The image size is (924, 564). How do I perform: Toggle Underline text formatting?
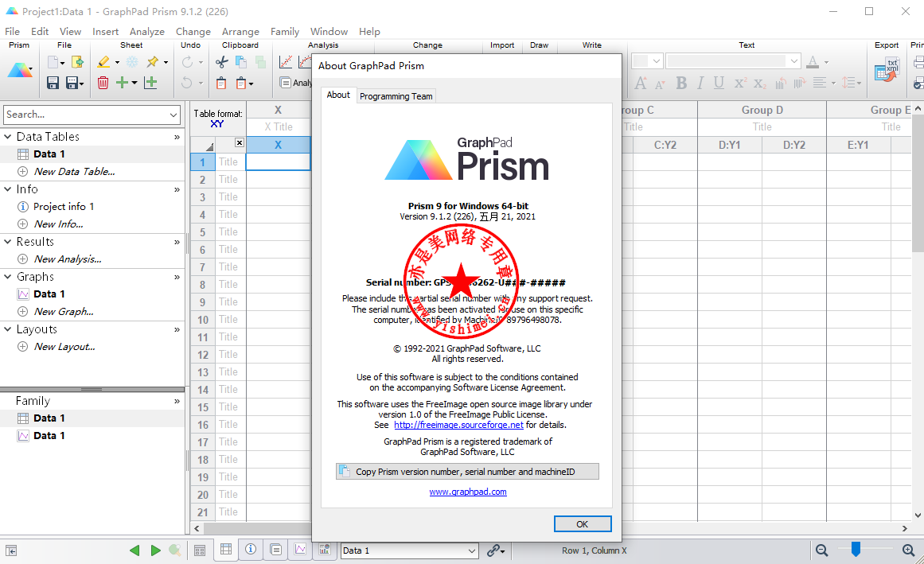719,83
